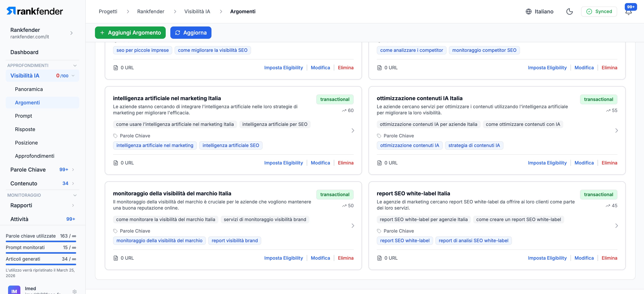Click the IM user avatar
This screenshot has width=644, height=294.
[14, 291]
